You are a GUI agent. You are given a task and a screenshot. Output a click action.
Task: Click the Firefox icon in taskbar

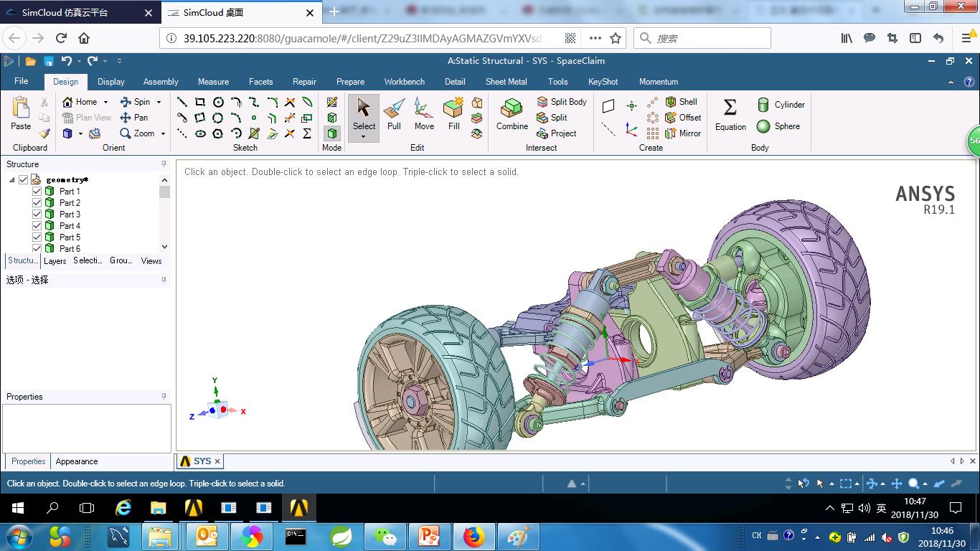(473, 536)
